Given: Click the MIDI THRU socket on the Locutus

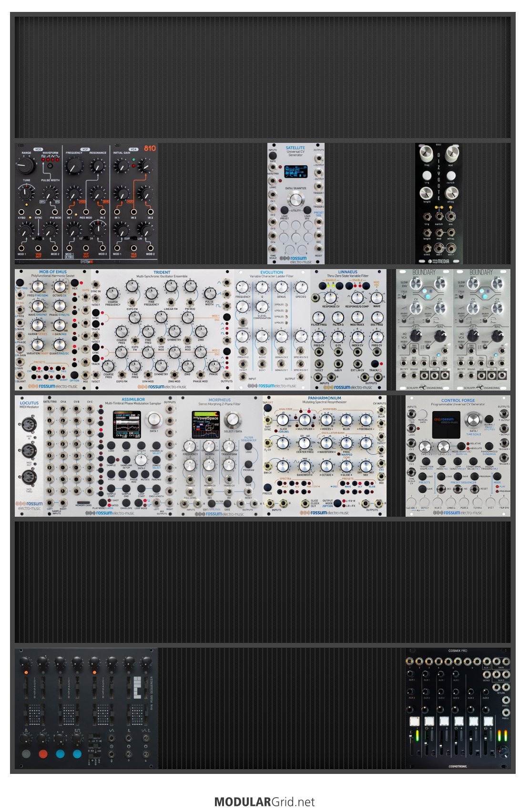Looking at the screenshot, I should (29, 476).
